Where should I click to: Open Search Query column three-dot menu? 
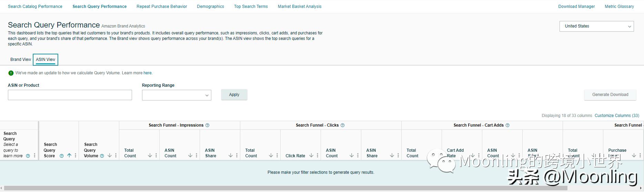[34, 156]
